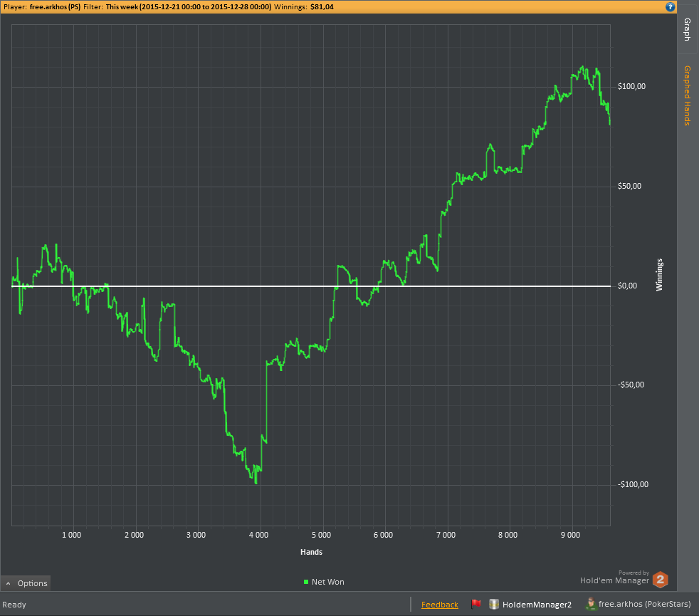
Task: Click the -$100,00 axis label
Action: (x=633, y=484)
